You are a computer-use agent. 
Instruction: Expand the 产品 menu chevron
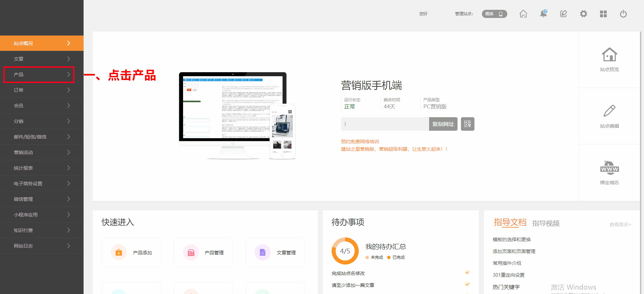pos(69,74)
